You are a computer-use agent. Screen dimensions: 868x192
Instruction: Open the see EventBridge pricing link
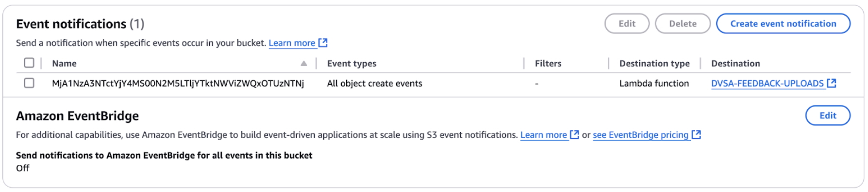(640, 135)
